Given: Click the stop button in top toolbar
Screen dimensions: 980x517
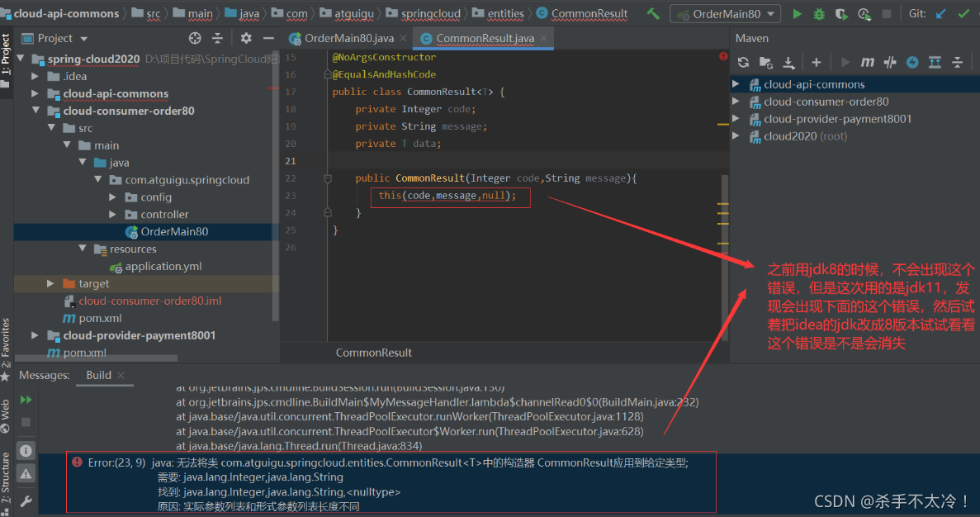Looking at the screenshot, I should pos(886,13).
